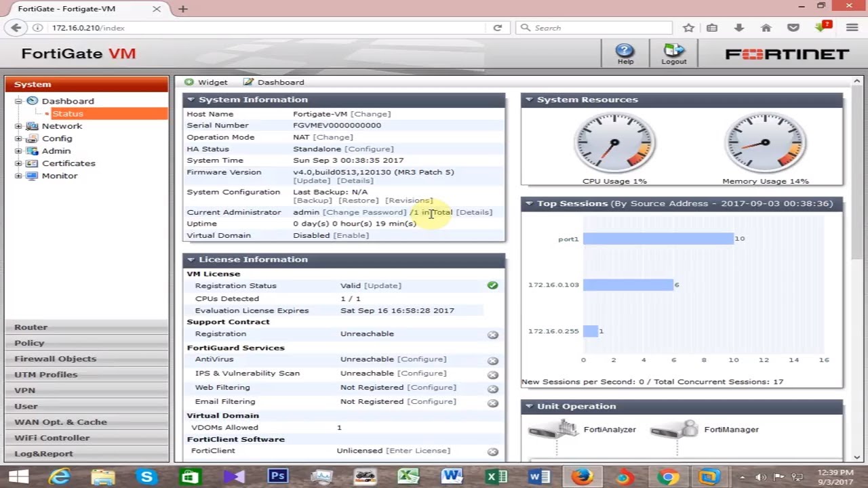
Task: Click the Dashboard edit icon
Action: (248, 82)
